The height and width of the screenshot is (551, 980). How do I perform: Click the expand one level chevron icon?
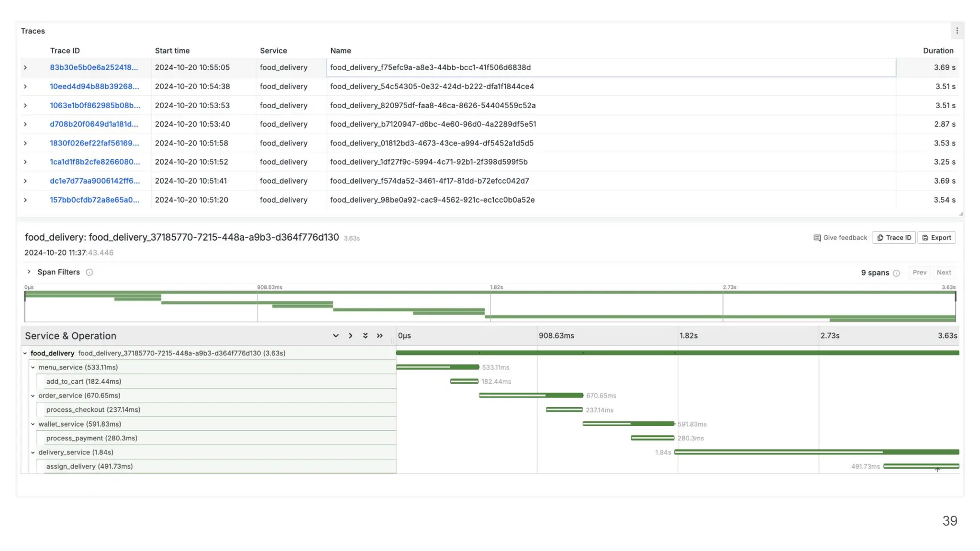(335, 336)
